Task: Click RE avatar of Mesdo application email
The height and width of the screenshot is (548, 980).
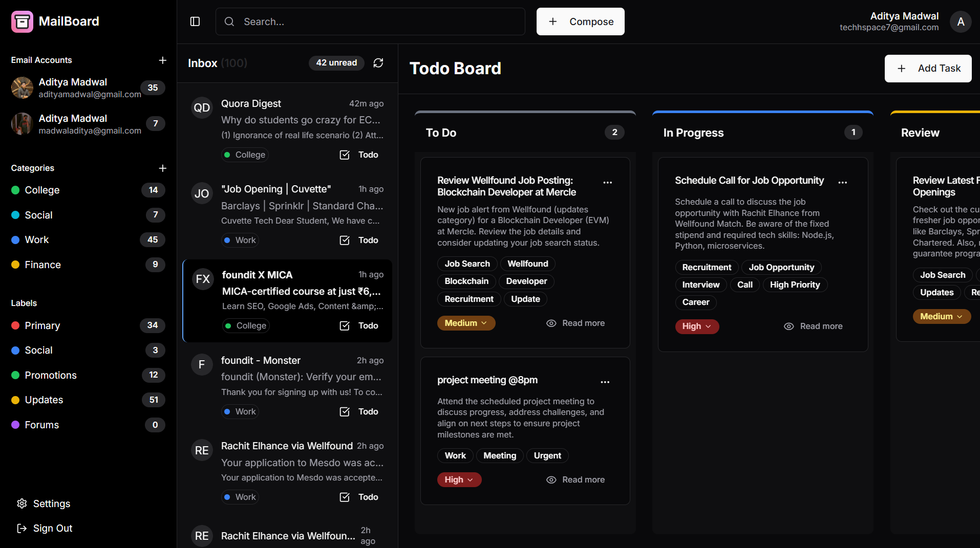Action: 202,450
